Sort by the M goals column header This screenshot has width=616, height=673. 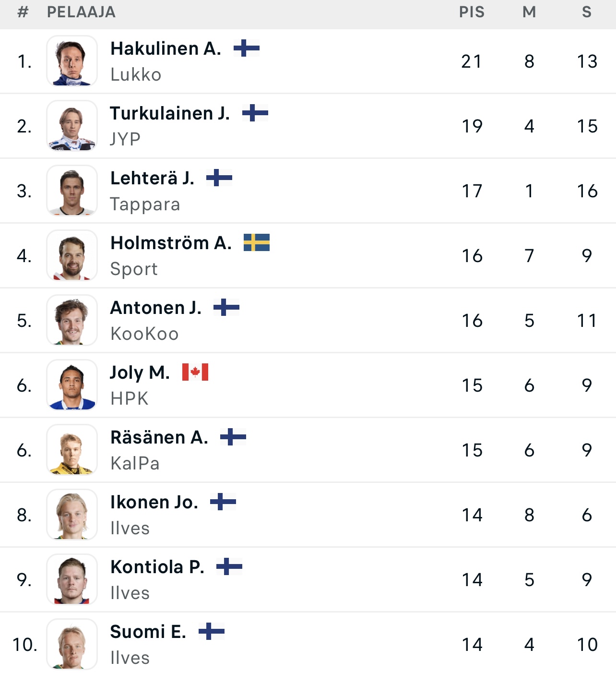[529, 12]
